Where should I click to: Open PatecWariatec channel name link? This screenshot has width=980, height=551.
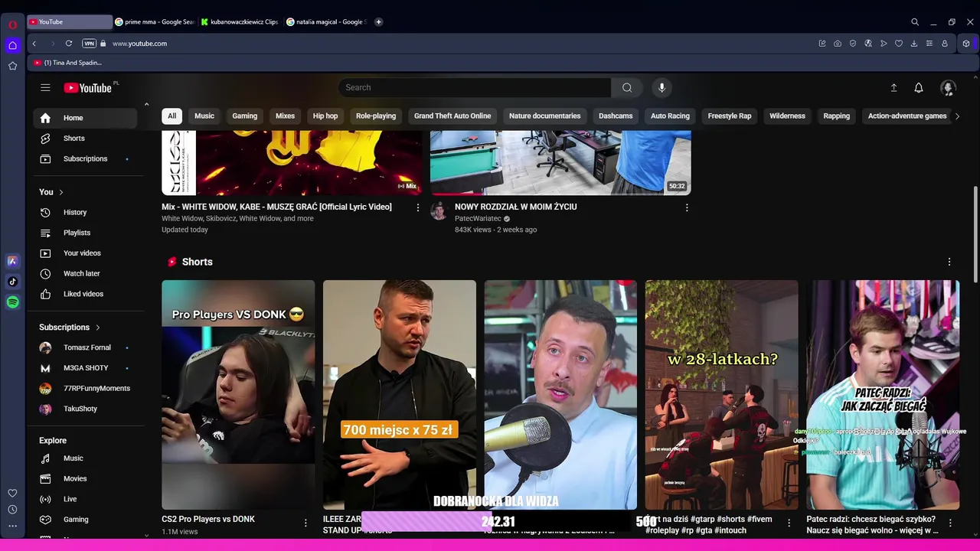(x=478, y=219)
